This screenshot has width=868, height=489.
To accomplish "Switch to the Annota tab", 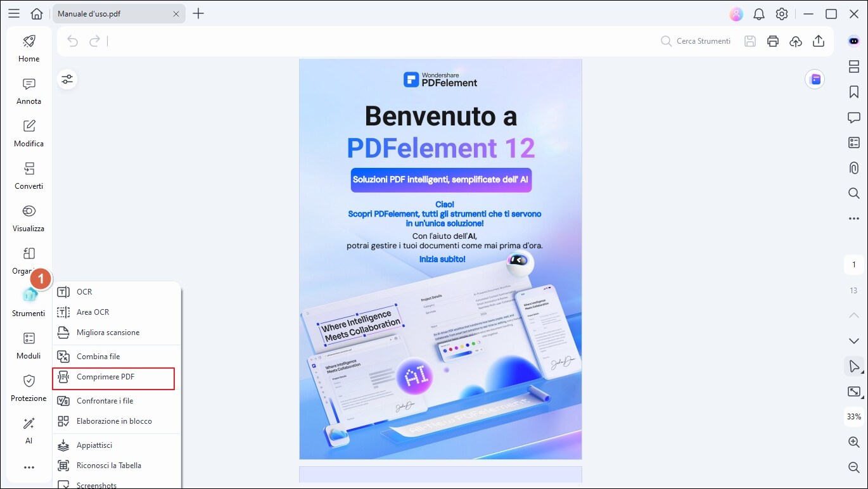I will [28, 91].
